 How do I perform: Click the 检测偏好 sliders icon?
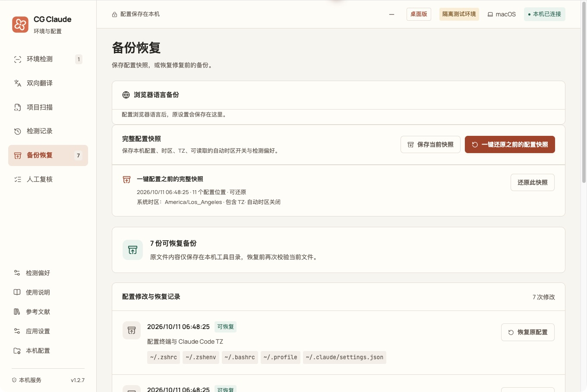[x=17, y=273]
